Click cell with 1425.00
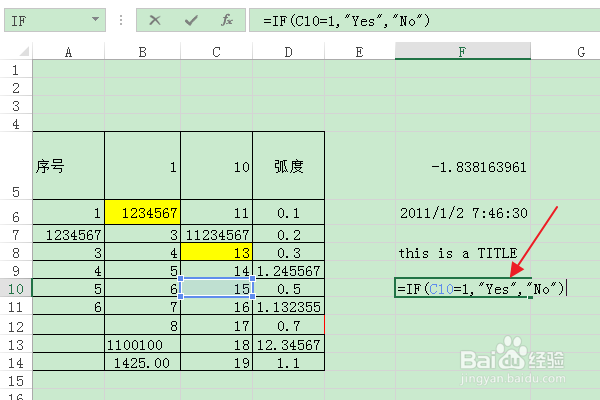 coord(142,362)
